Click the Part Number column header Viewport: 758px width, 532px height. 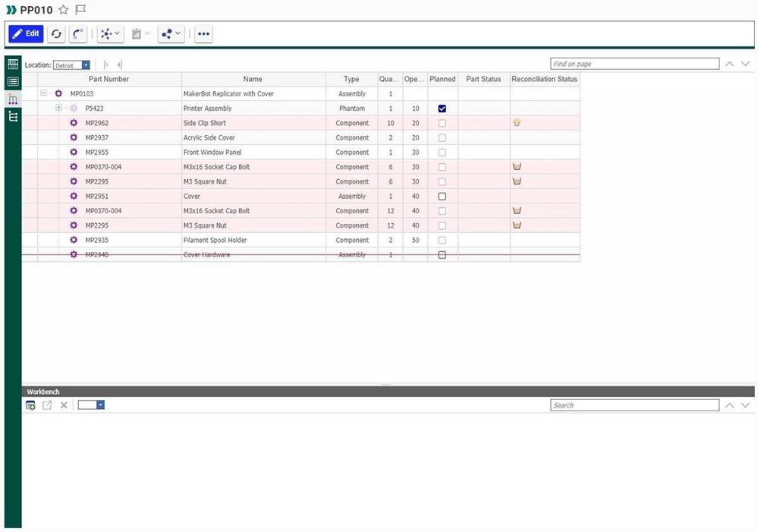tap(109, 79)
